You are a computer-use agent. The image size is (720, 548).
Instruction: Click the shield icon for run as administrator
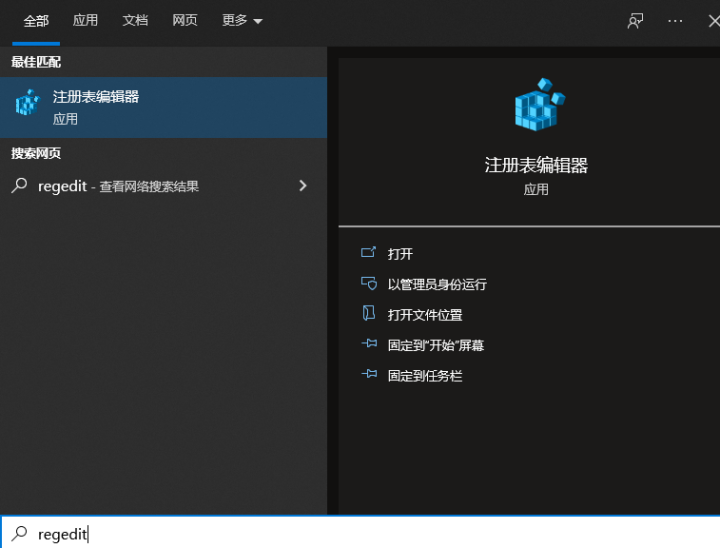[369, 283]
